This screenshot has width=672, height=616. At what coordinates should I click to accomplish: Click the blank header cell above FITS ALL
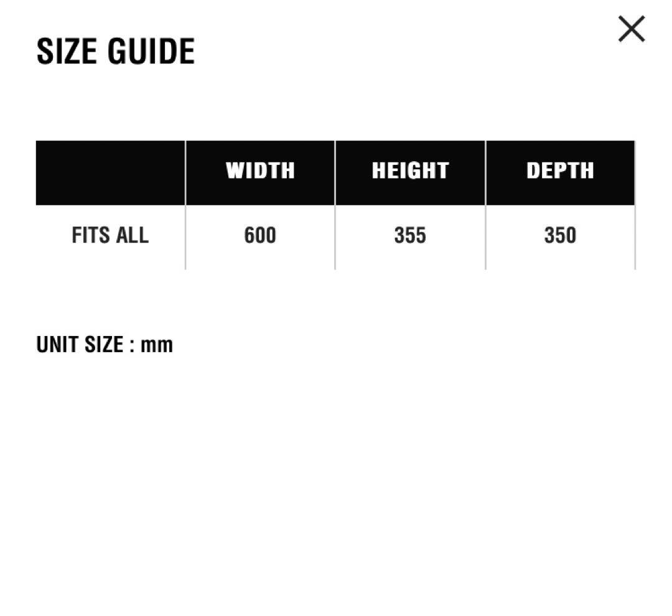point(110,172)
